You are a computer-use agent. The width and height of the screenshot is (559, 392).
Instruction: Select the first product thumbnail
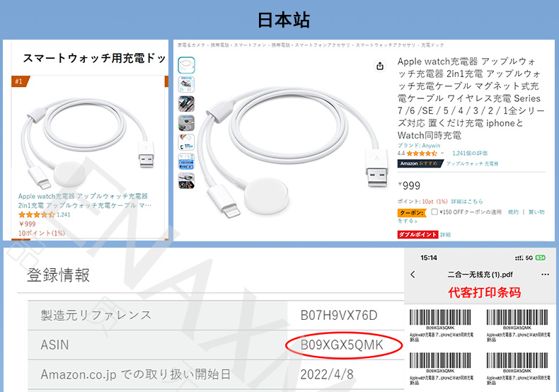click(186, 65)
